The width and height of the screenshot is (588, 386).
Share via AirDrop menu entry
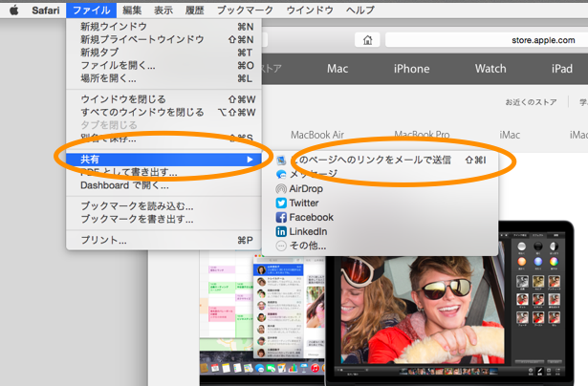coord(381,189)
